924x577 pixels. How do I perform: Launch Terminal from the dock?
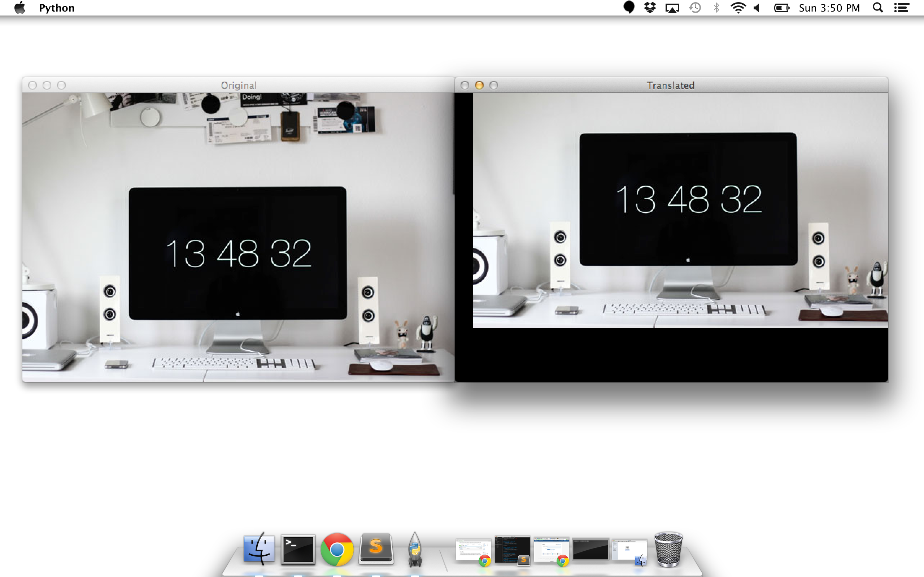click(x=298, y=550)
